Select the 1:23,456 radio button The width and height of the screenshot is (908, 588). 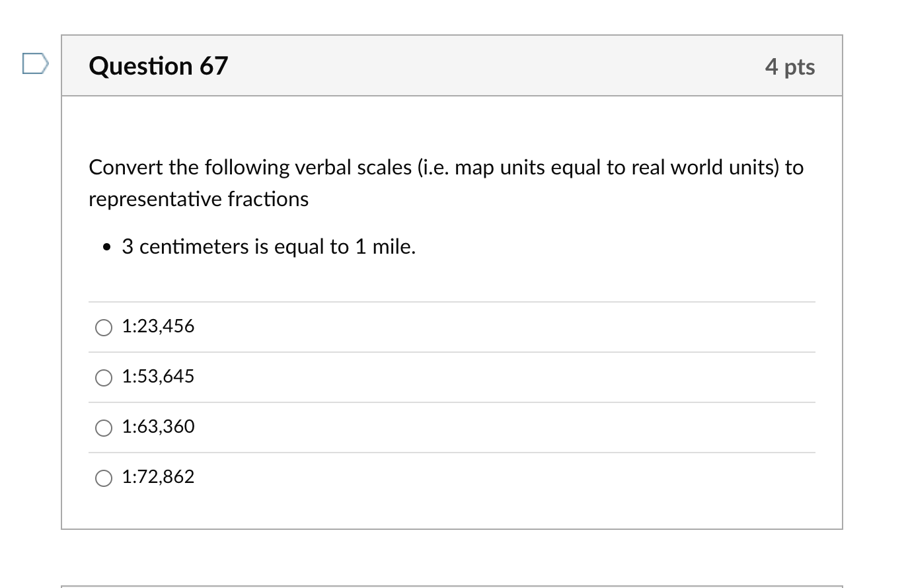click(103, 326)
